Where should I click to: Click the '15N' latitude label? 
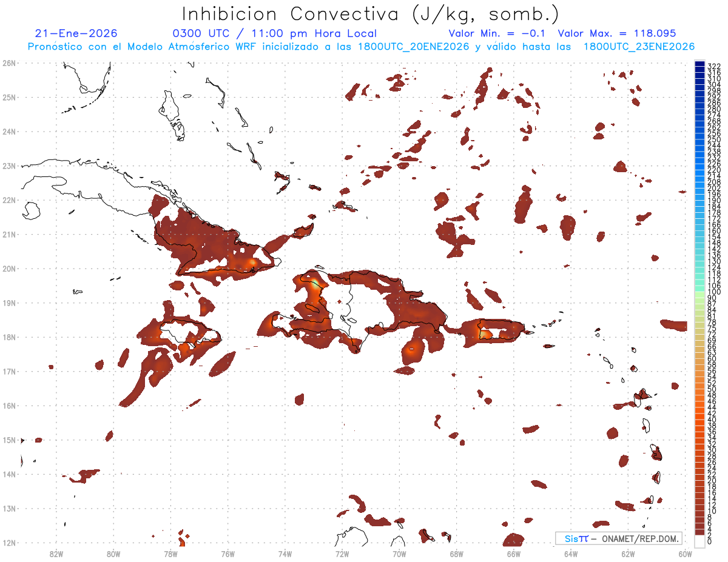tap(9, 440)
